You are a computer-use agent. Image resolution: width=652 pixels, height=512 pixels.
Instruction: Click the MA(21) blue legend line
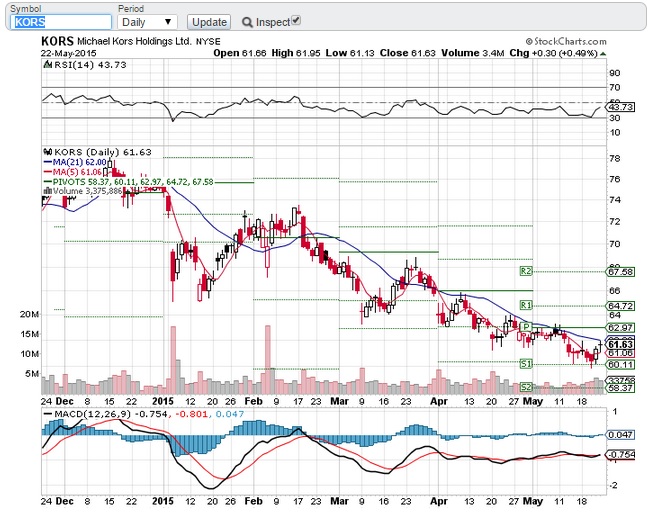coord(47,163)
